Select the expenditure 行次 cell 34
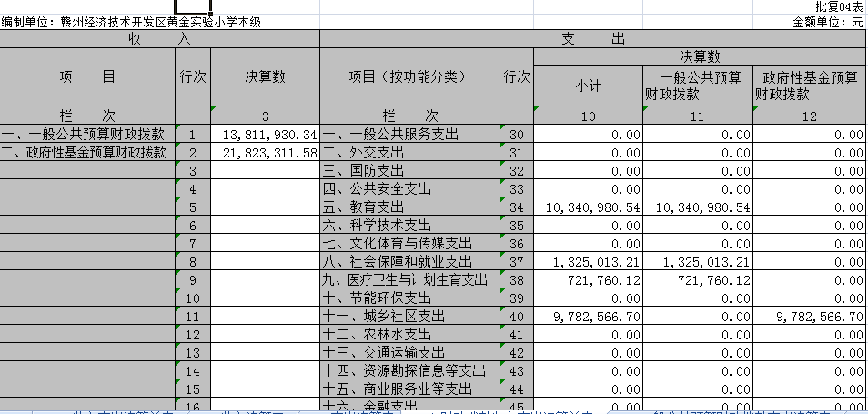 coord(517,207)
